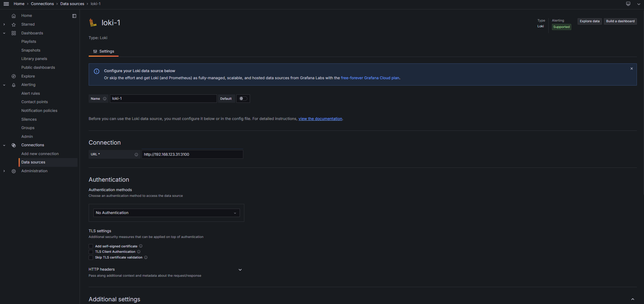
Task: Check Skip TLS certificate validation
Action: coord(91,257)
